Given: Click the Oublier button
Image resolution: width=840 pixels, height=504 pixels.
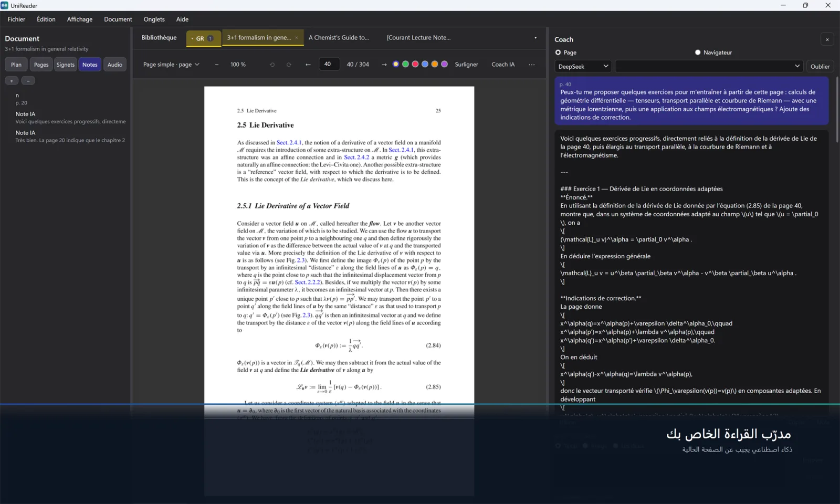Looking at the screenshot, I should [820, 66].
